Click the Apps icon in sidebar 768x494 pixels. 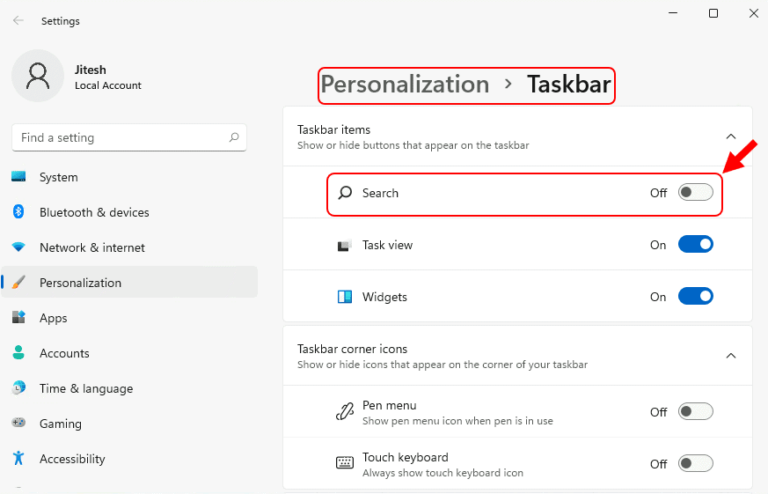(19, 317)
